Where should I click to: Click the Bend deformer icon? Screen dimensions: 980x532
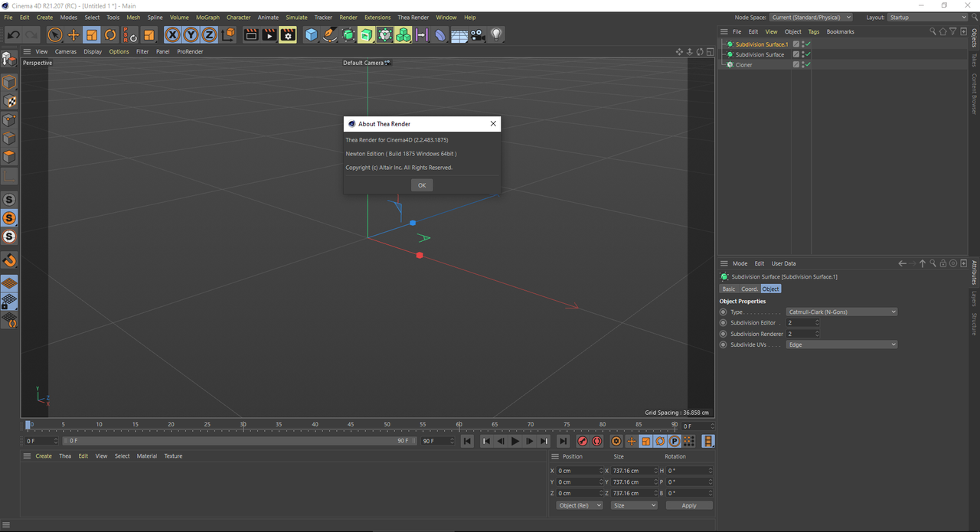tap(440, 34)
